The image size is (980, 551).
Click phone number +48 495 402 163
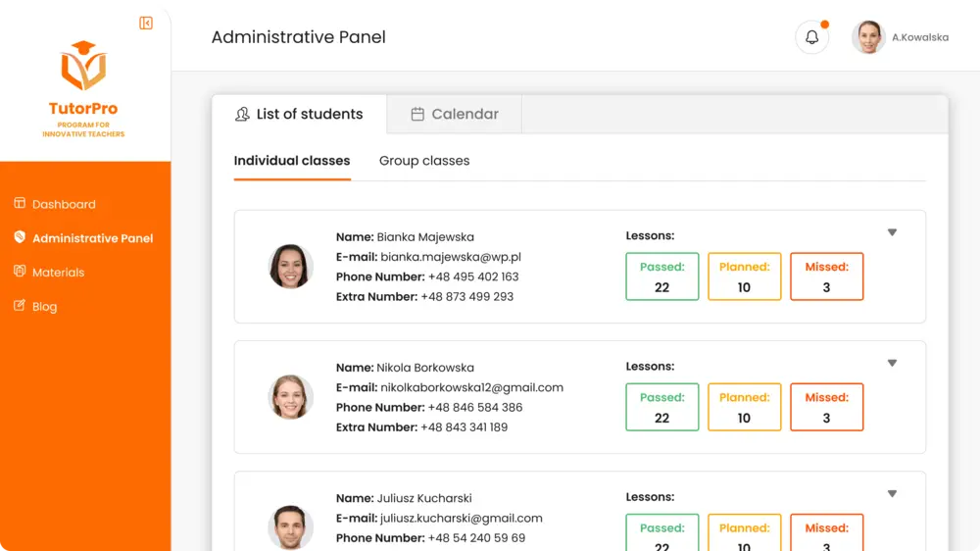tap(473, 277)
